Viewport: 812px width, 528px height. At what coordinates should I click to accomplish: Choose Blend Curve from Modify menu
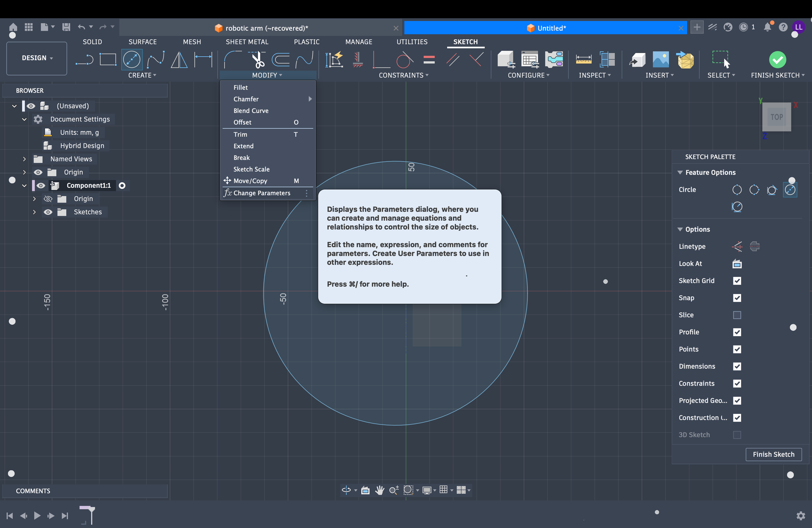268,111
